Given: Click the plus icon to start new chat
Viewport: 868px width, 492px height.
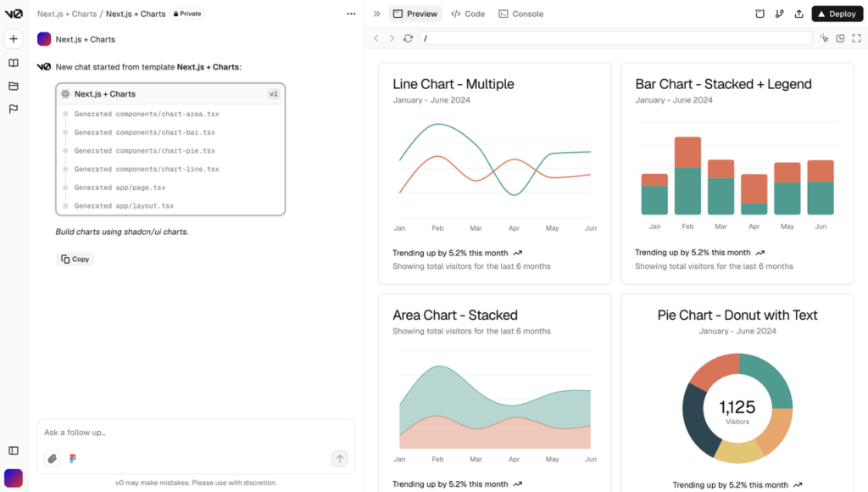Looking at the screenshot, I should click(x=14, y=39).
